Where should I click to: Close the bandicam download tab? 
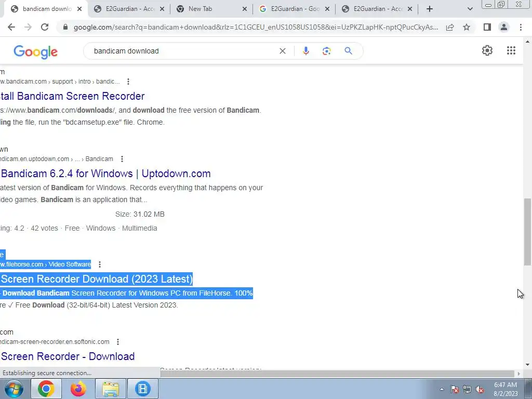point(79,9)
